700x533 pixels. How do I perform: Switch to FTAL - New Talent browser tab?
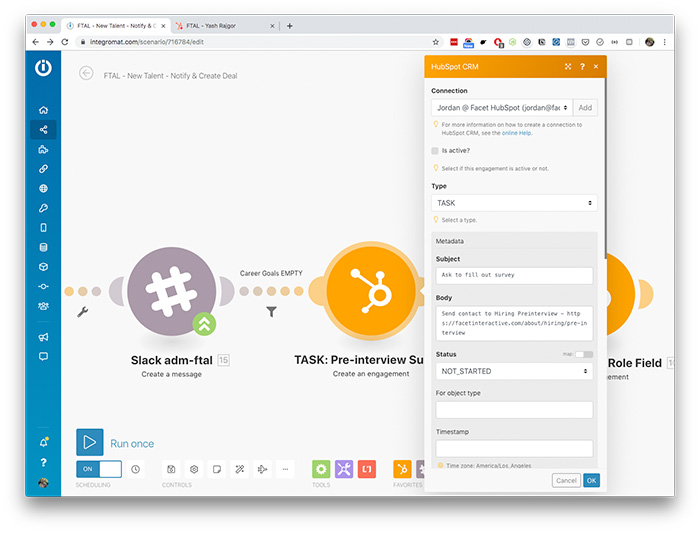pyautogui.click(x=116, y=26)
